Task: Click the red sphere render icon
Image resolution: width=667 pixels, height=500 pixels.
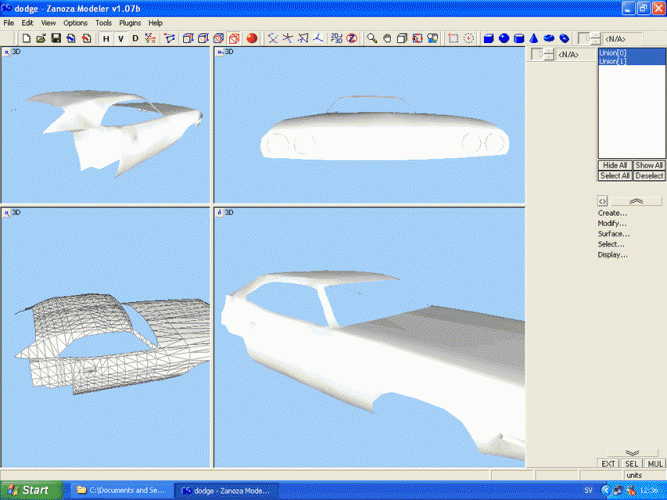Action: click(x=251, y=39)
